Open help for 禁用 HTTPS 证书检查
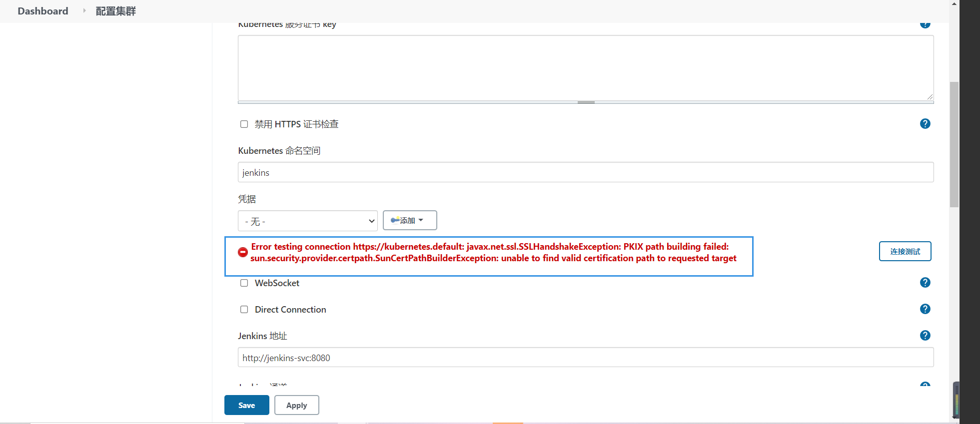Viewport: 980px width, 424px height. click(x=925, y=123)
